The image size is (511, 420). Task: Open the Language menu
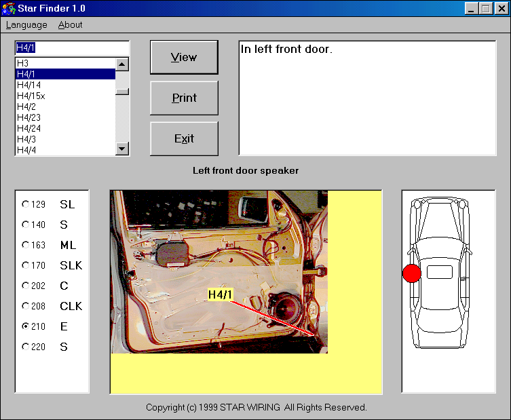pos(26,24)
